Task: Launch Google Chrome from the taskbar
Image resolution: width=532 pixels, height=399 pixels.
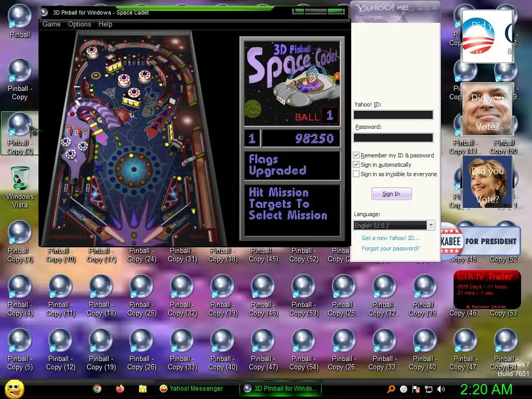Action: pyautogui.click(x=97, y=389)
